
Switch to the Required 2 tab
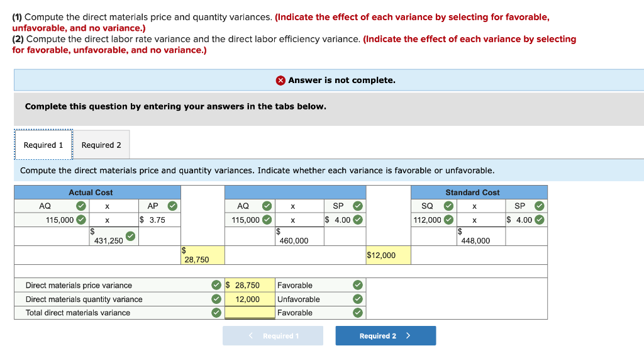(x=101, y=145)
